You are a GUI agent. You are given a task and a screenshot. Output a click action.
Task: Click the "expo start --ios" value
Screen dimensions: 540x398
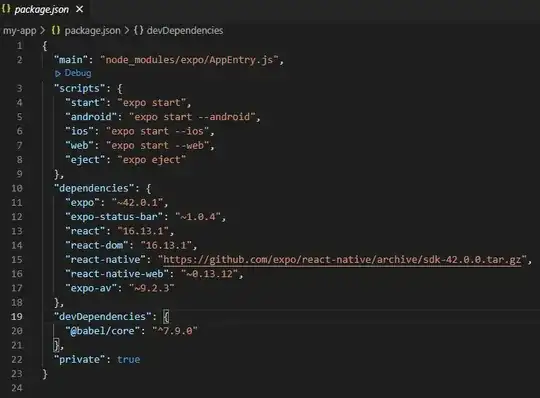pos(157,131)
